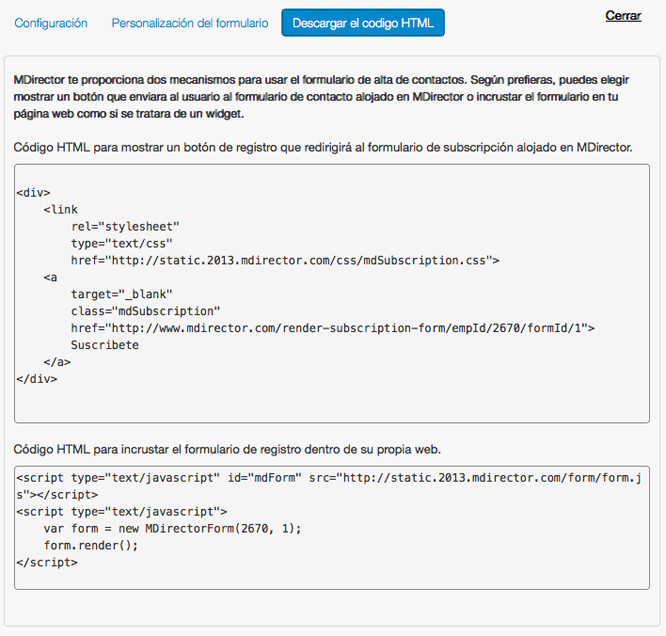Switch to the Configuración tab
Screen dimensions: 666x636
[x=51, y=23]
